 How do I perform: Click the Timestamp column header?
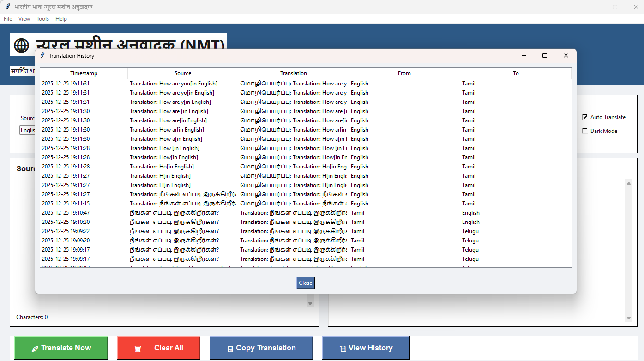(84, 73)
